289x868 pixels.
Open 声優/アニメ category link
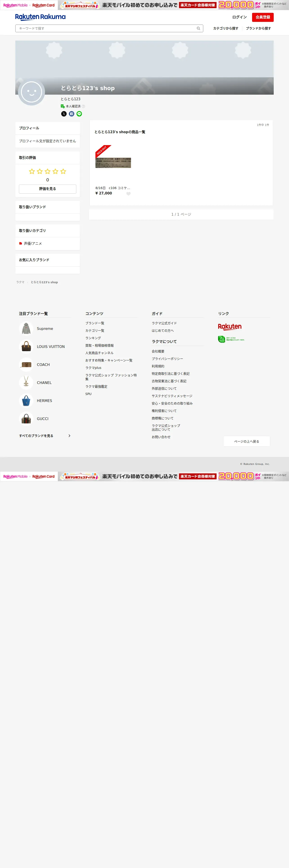(33, 244)
